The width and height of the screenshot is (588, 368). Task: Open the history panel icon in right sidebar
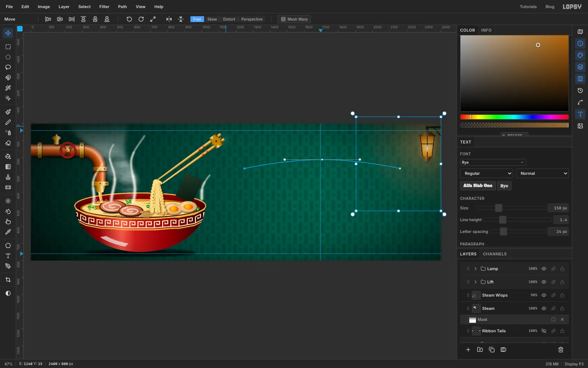click(x=580, y=91)
